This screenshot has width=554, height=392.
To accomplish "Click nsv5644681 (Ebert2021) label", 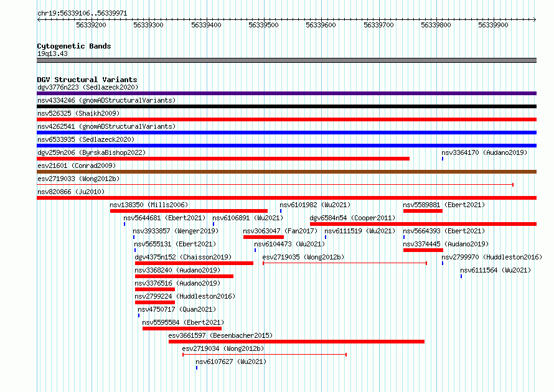I will pyautogui.click(x=164, y=218).
